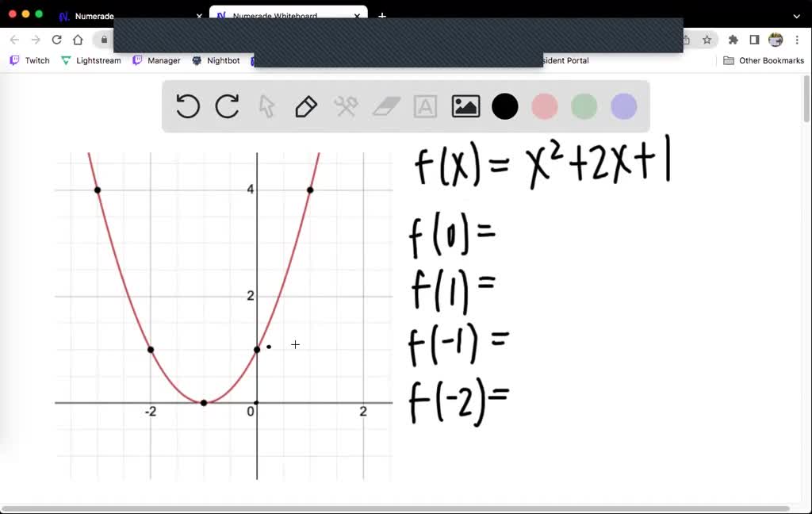Choose the Text tool
812x514 pixels.
[425, 106]
